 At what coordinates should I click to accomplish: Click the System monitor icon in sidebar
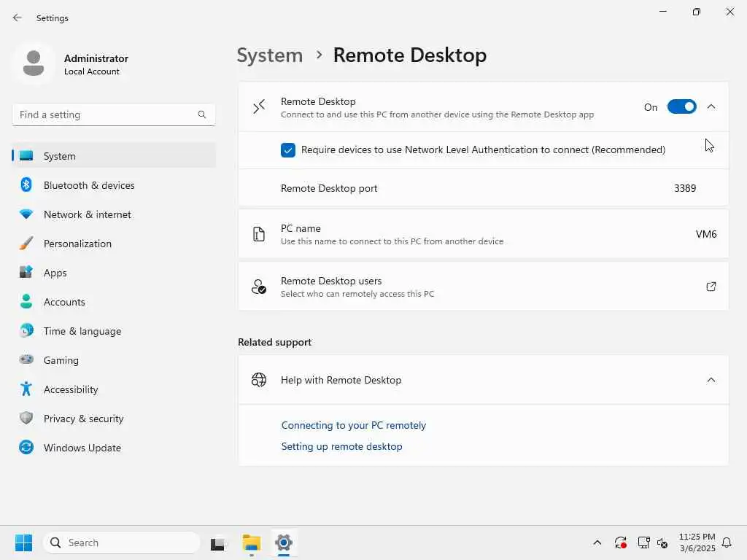26,156
